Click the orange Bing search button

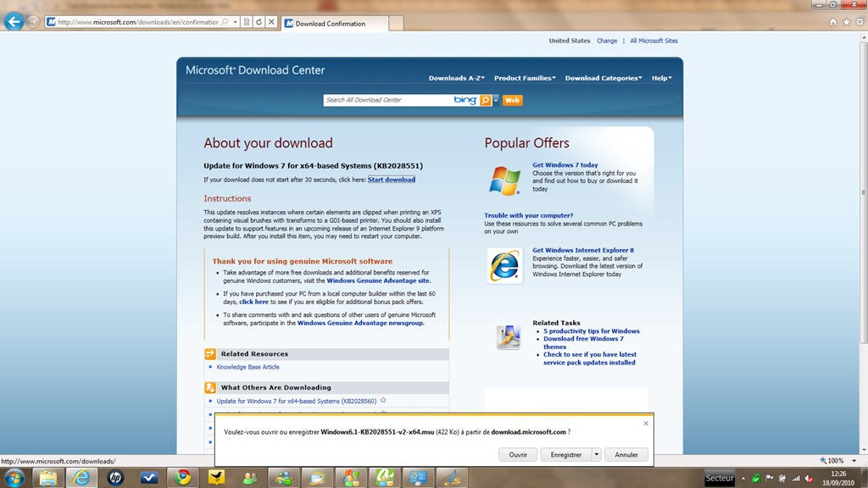pos(486,100)
